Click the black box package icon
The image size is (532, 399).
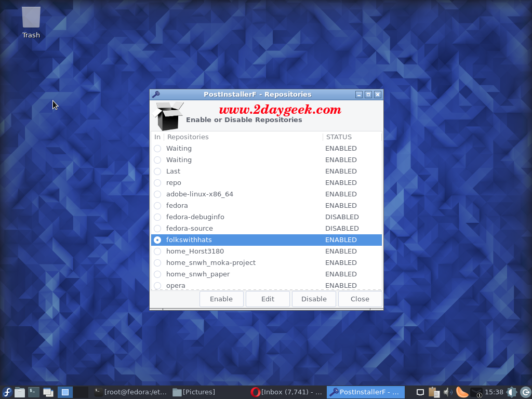tap(168, 116)
